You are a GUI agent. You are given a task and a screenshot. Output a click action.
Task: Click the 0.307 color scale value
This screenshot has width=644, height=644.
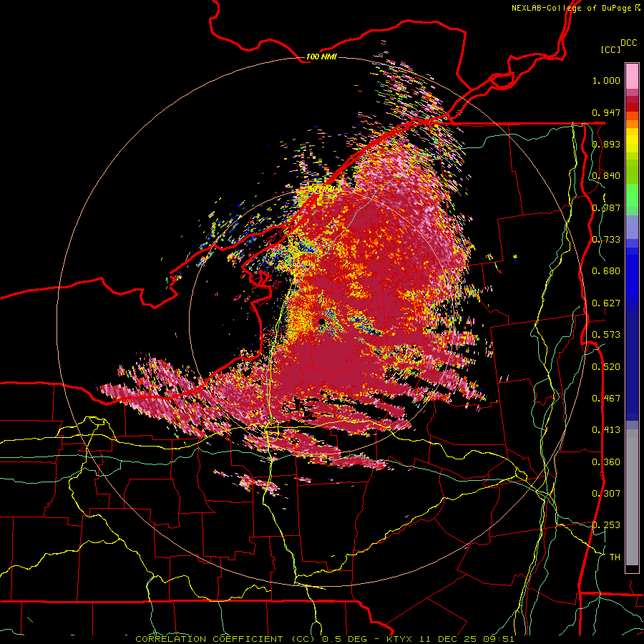tap(606, 494)
